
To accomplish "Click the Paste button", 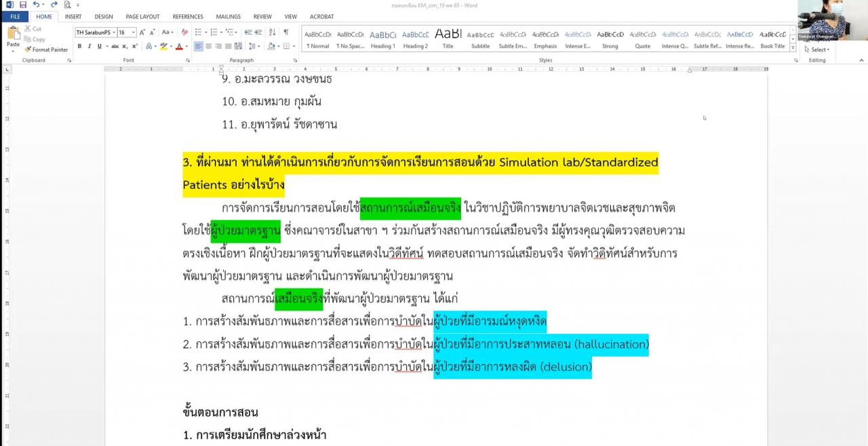I will coord(13,37).
